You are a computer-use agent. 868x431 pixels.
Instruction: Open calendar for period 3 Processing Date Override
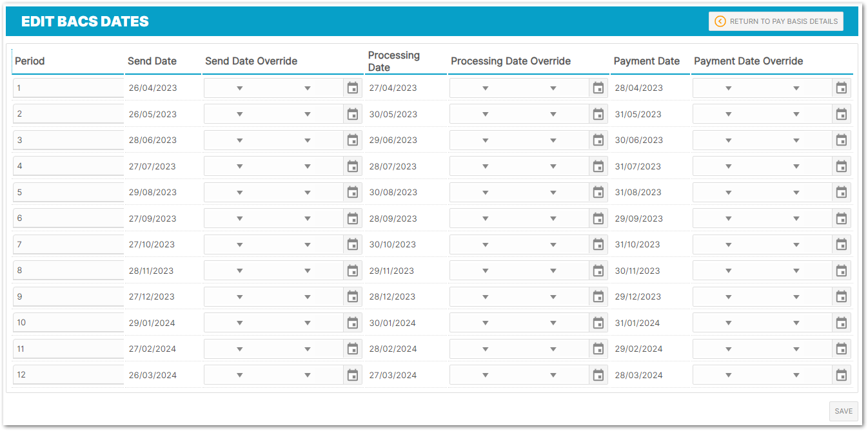coord(598,140)
